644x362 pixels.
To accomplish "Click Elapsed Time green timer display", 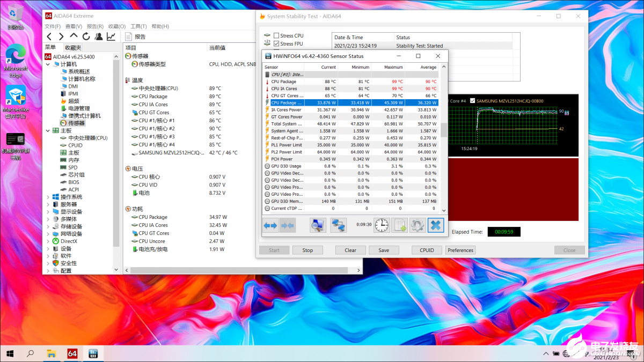I will point(504,232).
